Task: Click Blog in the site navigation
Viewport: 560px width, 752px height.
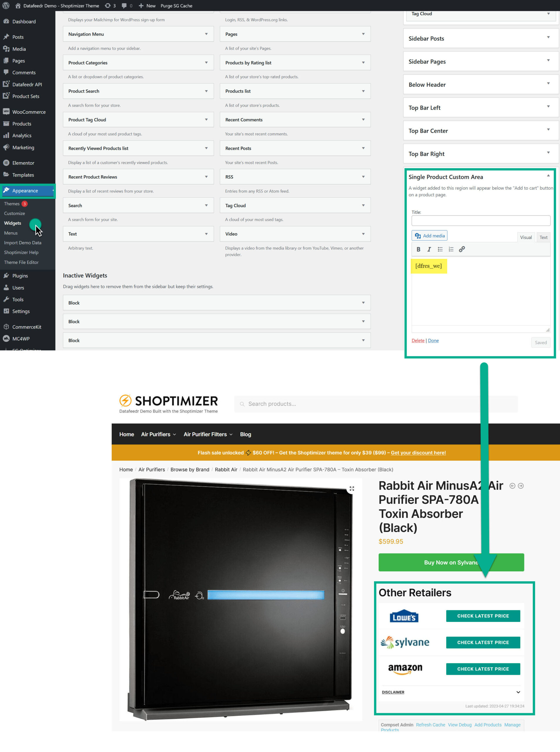Action: click(x=245, y=434)
